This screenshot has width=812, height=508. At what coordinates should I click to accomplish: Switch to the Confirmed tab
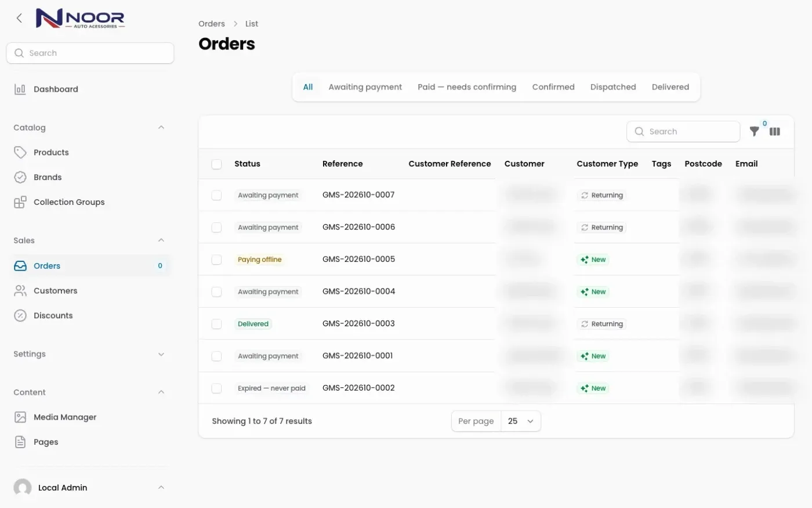[x=553, y=87]
